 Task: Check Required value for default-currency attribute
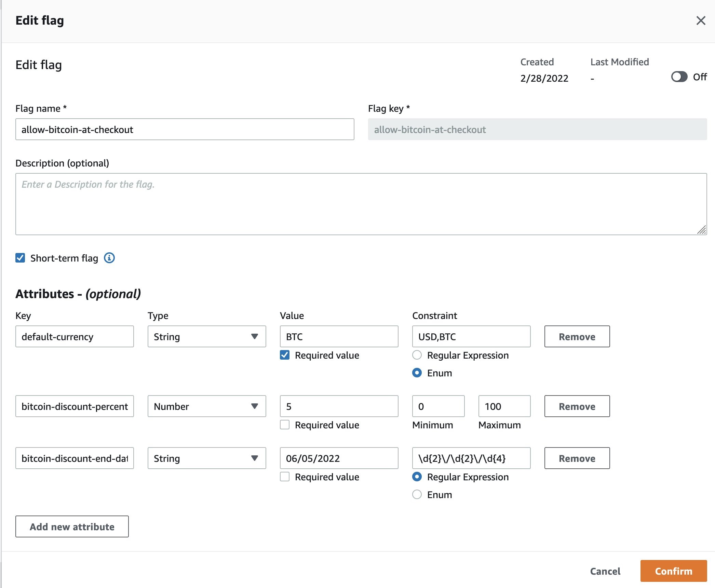286,355
